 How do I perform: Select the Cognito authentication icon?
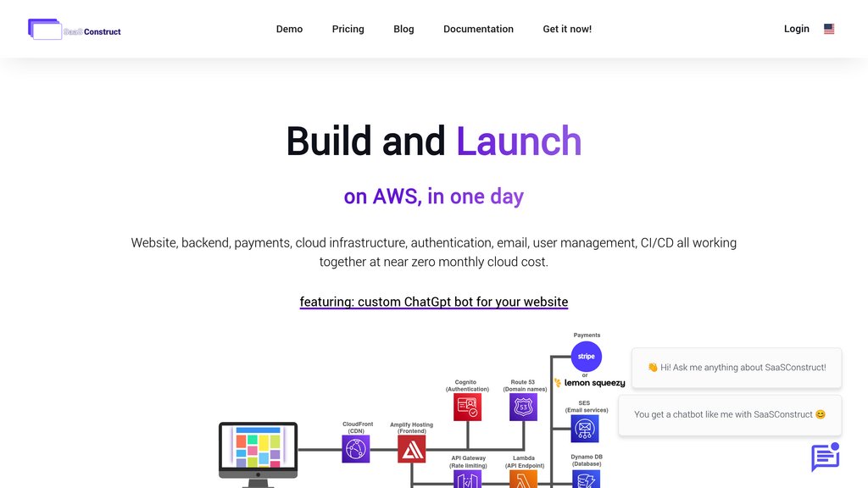(467, 408)
